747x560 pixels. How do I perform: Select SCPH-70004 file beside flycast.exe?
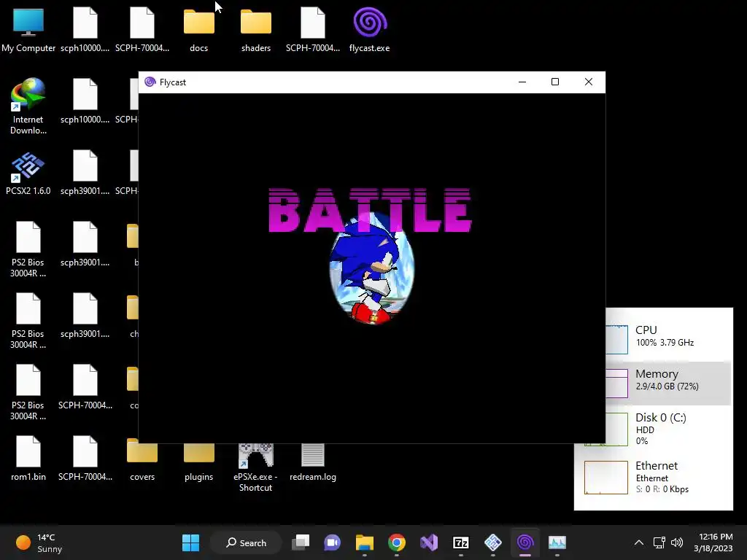coord(312,31)
